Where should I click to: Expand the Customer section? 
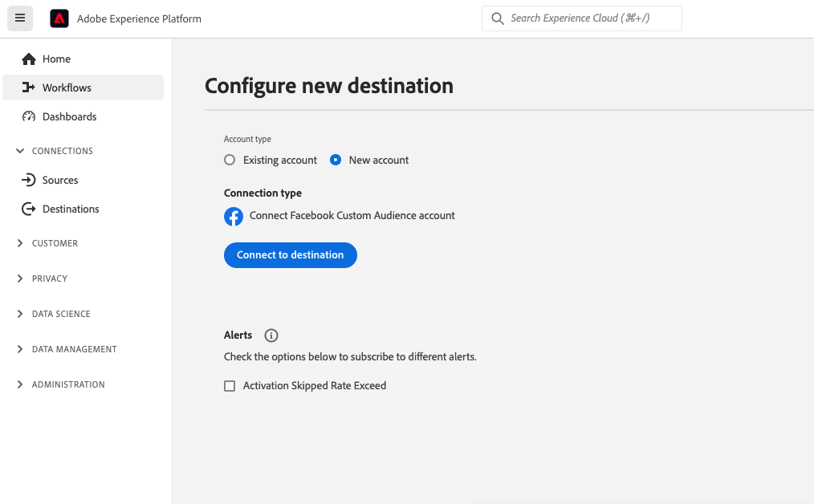pyautogui.click(x=20, y=243)
